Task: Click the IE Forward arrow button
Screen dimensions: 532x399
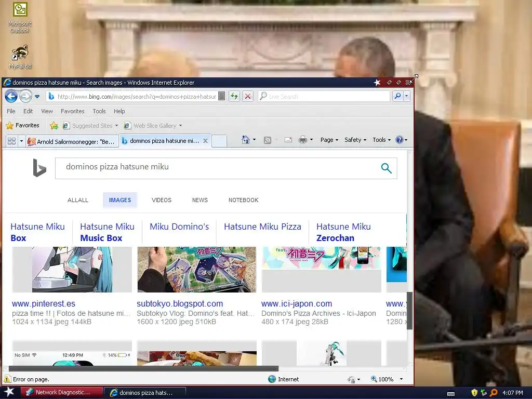Action: tap(25, 96)
